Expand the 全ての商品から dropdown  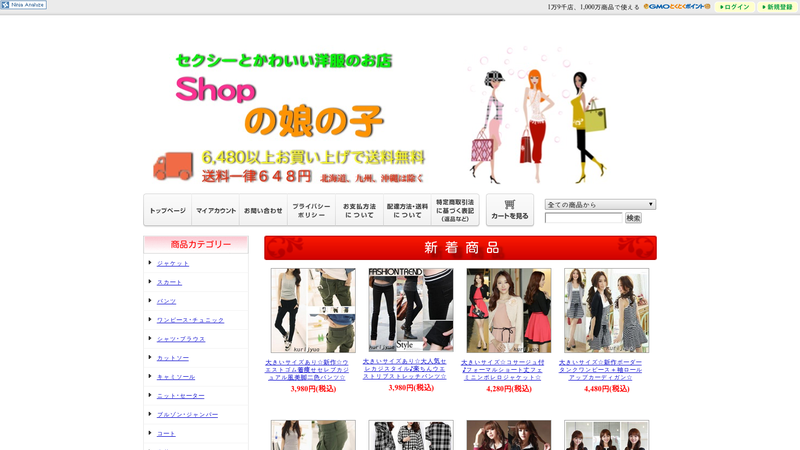point(600,205)
